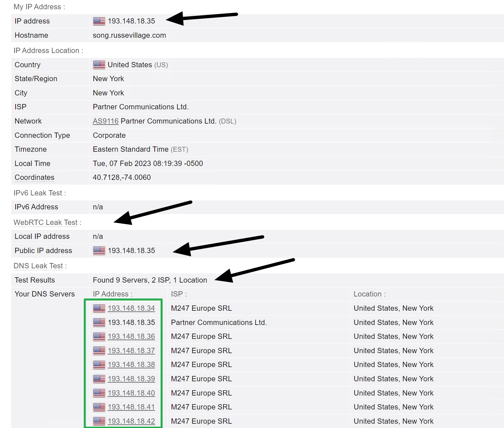Click the flag icon next to DNS server 193.148.18.42
The height and width of the screenshot is (428, 504).
point(98,421)
